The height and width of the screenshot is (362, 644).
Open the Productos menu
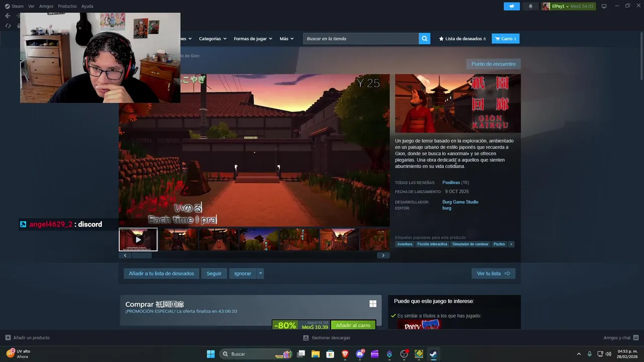tap(67, 6)
